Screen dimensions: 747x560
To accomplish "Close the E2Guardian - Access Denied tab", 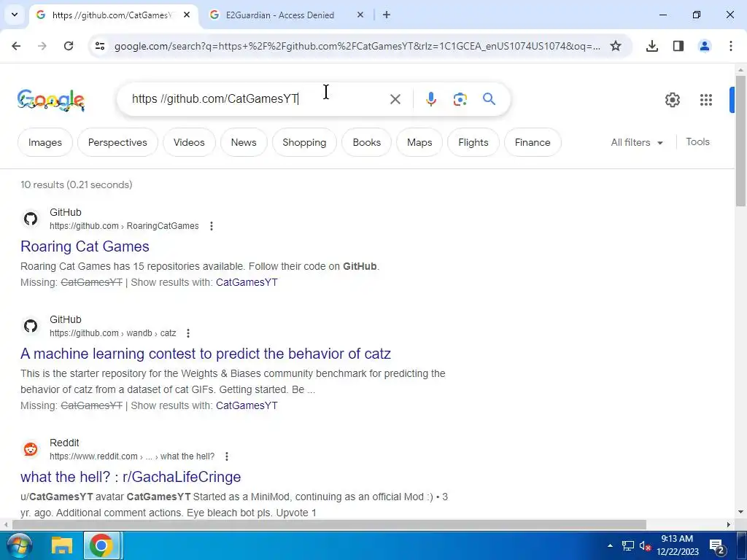I will point(360,15).
